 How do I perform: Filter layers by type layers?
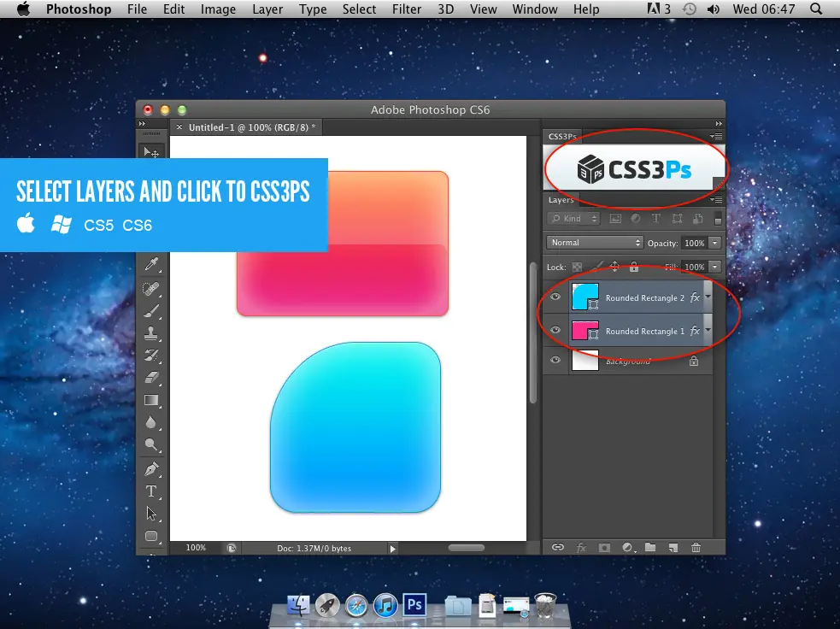(655, 219)
